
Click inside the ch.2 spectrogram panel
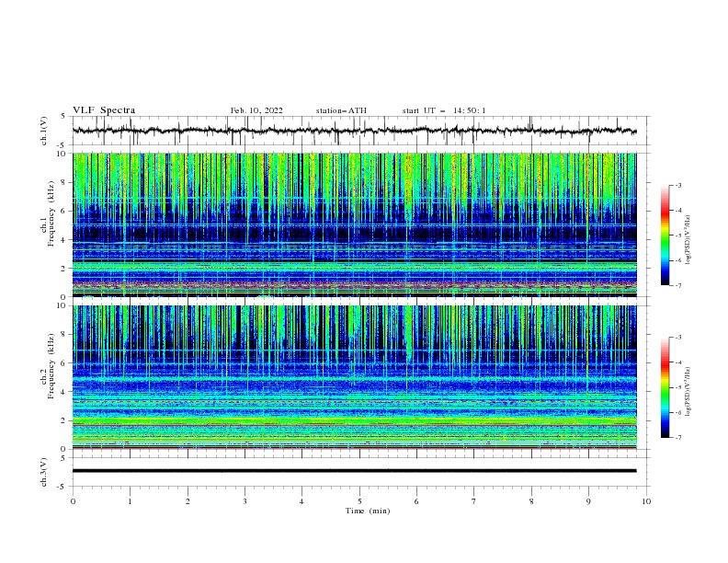[354, 377]
